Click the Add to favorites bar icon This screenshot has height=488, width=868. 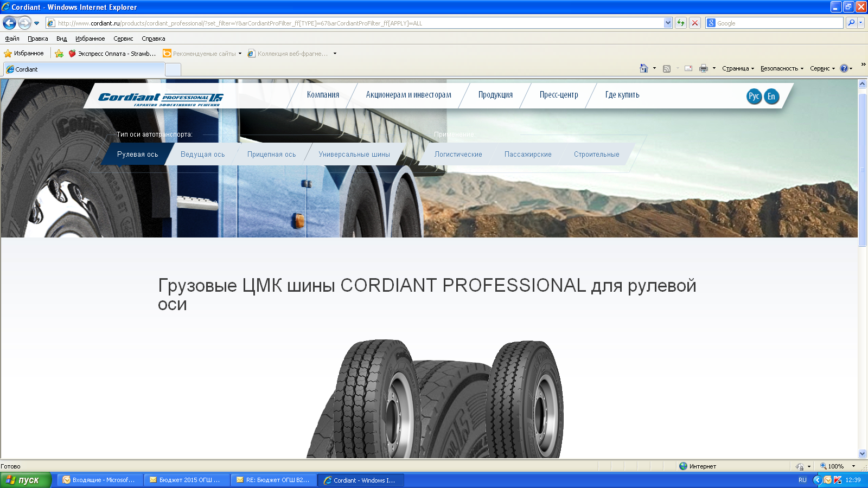tap(59, 53)
